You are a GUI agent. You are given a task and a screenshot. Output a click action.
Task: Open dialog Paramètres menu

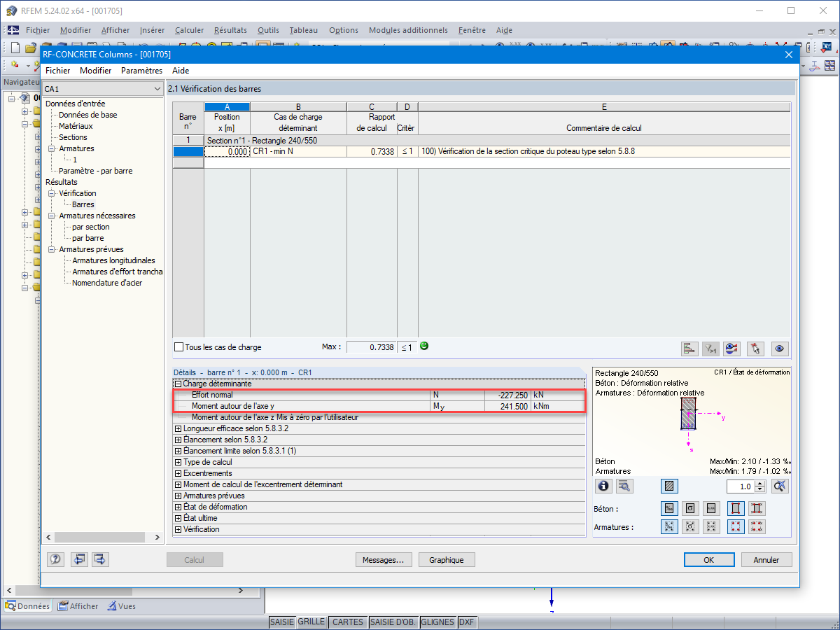point(141,71)
